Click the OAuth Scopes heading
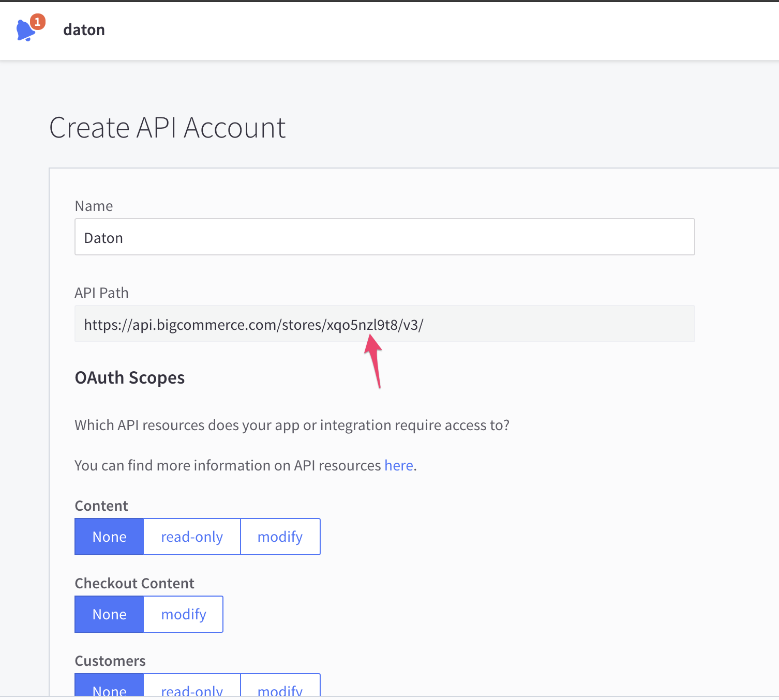This screenshot has height=700, width=779. tap(130, 378)
